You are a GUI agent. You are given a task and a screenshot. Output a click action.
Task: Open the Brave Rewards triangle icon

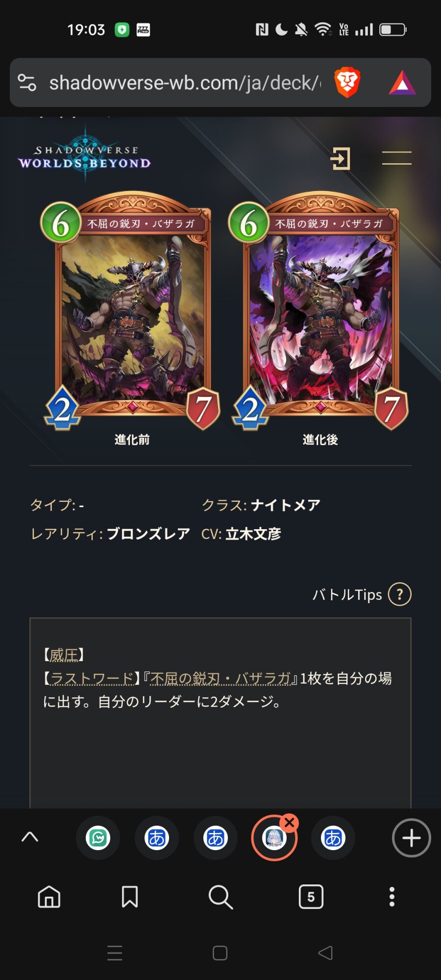click(x=402, y=83)
